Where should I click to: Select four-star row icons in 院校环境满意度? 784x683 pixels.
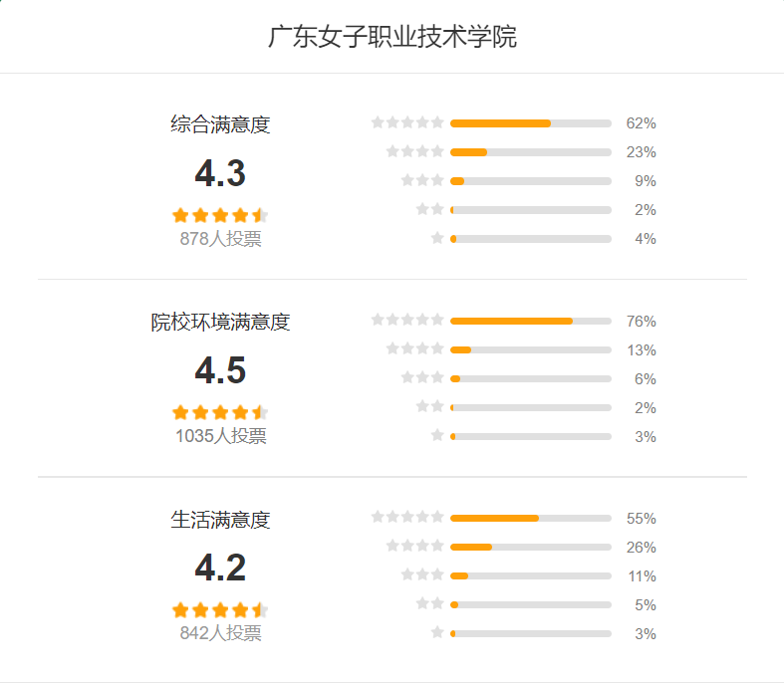pos(415,348)
